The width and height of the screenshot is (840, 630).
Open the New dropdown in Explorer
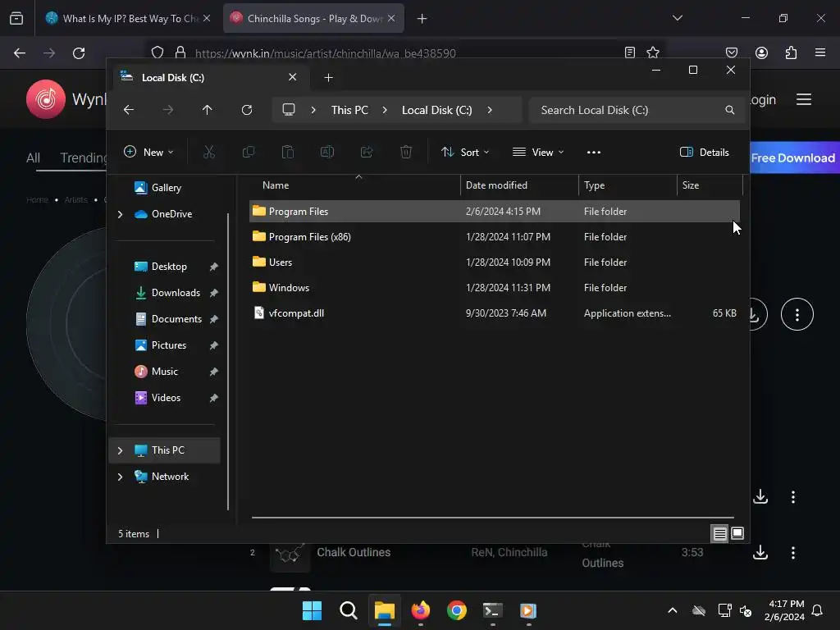[148, 152]
